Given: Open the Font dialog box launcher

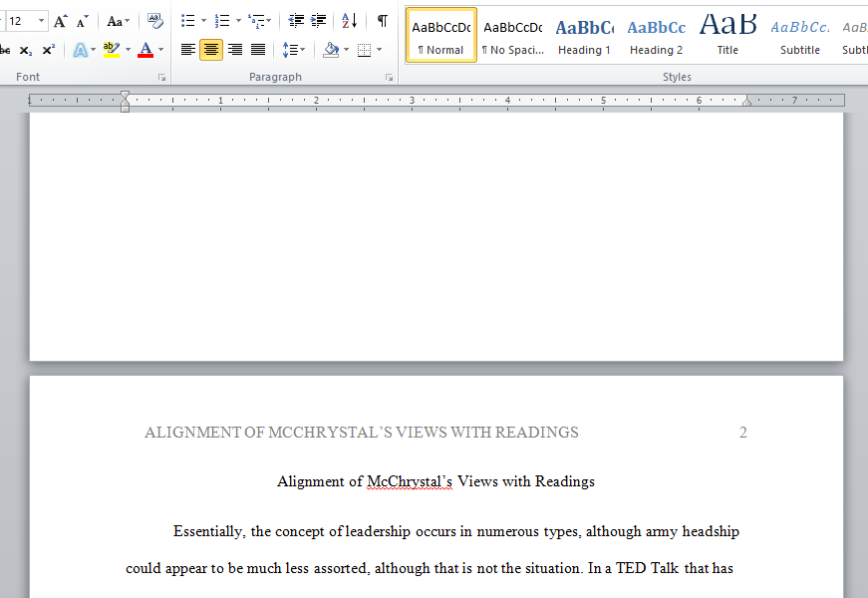Looking at the screenshot, I should click(x=162, y=78).
